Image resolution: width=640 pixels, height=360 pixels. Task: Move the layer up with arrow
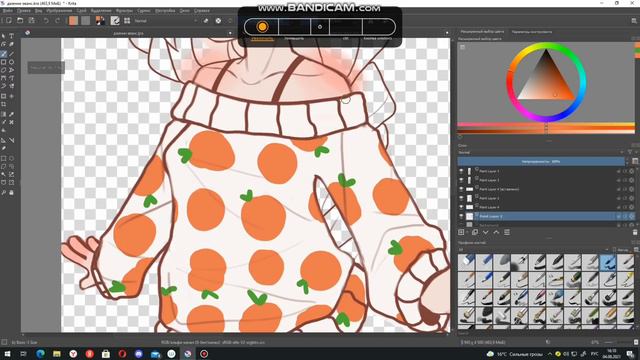(496, 232)
